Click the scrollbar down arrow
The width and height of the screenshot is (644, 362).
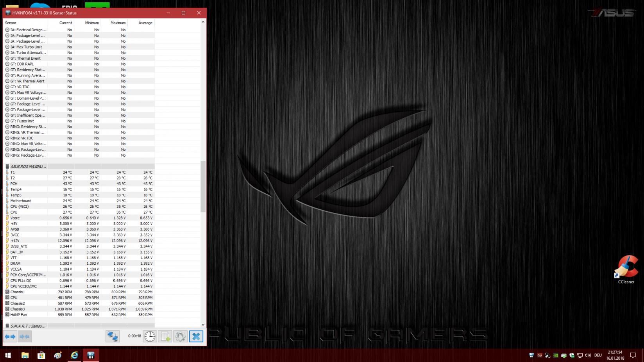coord(203,325)
